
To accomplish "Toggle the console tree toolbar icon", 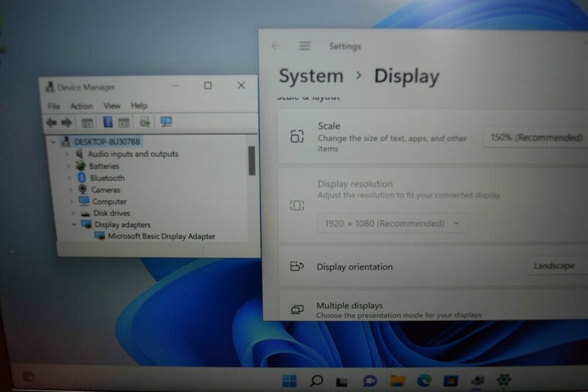I will tap(88, 123).
